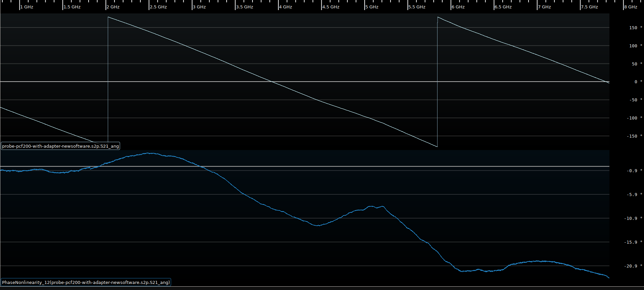Screen dimensions: 644x290
Task: Click the 3.5 GHz frequency axis marker
Action: click(x=245, y=7)
